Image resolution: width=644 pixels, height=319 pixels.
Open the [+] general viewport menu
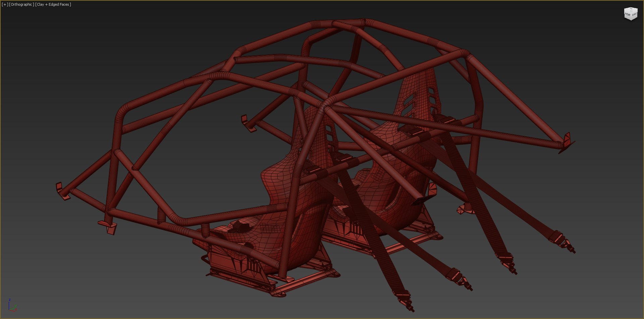5,4
